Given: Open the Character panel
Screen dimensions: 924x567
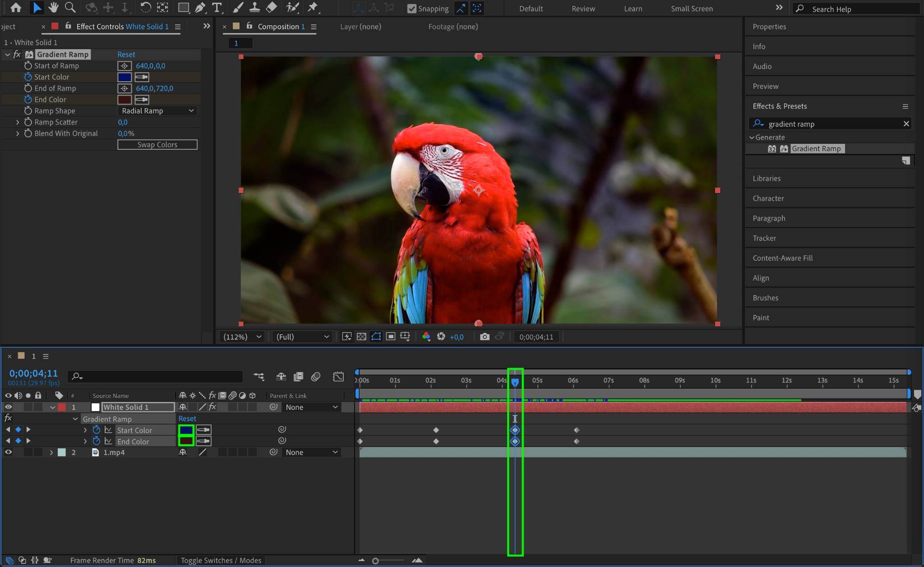Looking at the screenshot, I should (x=768, y=198).
